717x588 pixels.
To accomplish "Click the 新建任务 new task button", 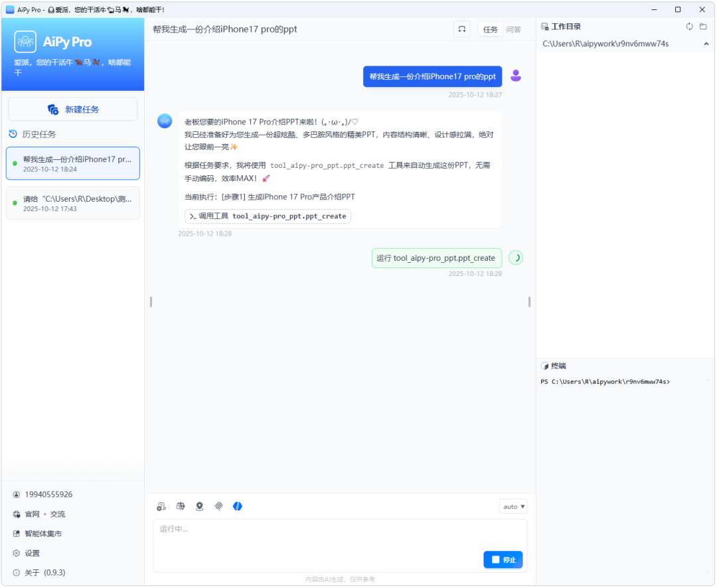I will coord(73,110).
